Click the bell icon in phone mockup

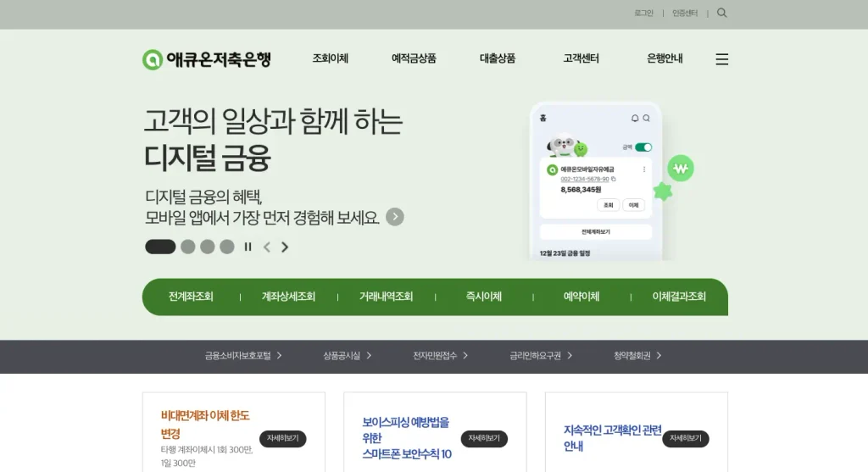pos(635,118)
